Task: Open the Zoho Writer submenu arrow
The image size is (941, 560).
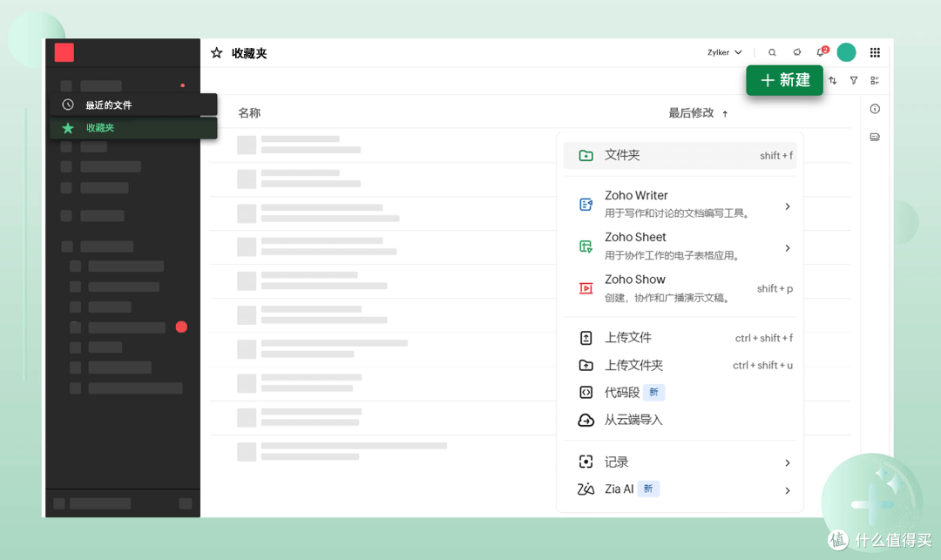Action: [x=788, y=206]
